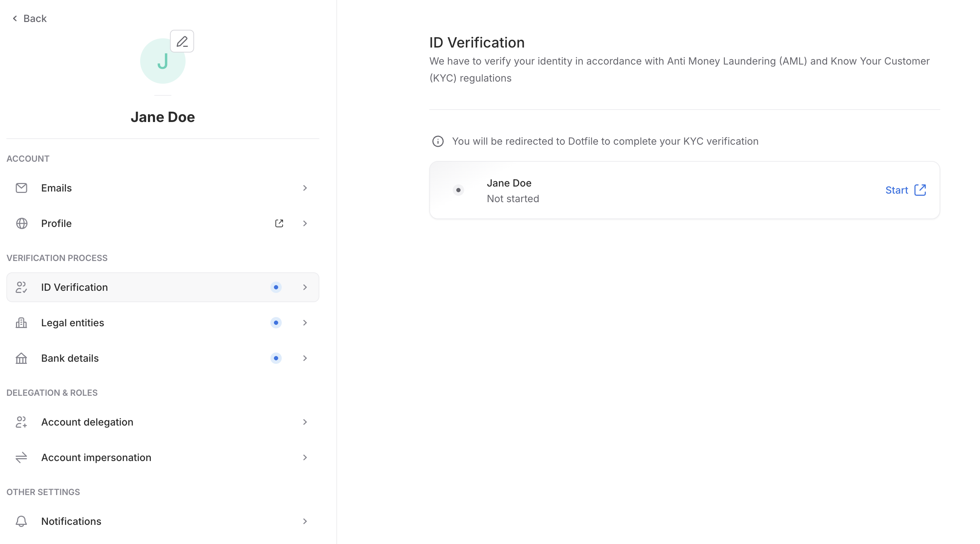
Task: Click the Dotfile redirect notice text
Action: coord(605,141)
